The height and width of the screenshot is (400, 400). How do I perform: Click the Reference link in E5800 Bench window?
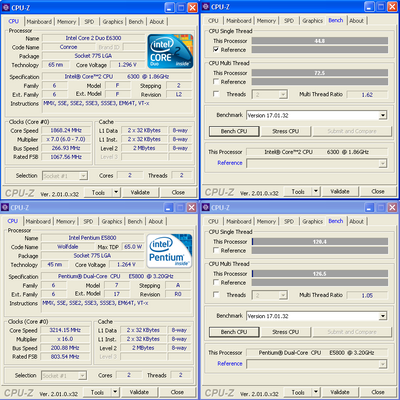click(230, 364)
